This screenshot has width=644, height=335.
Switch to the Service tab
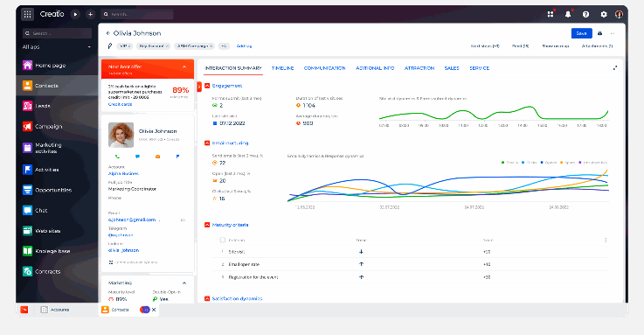(480, 68)
